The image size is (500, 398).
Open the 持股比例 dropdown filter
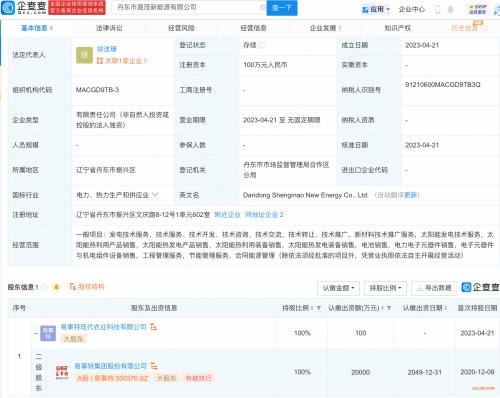pos(385,288)
